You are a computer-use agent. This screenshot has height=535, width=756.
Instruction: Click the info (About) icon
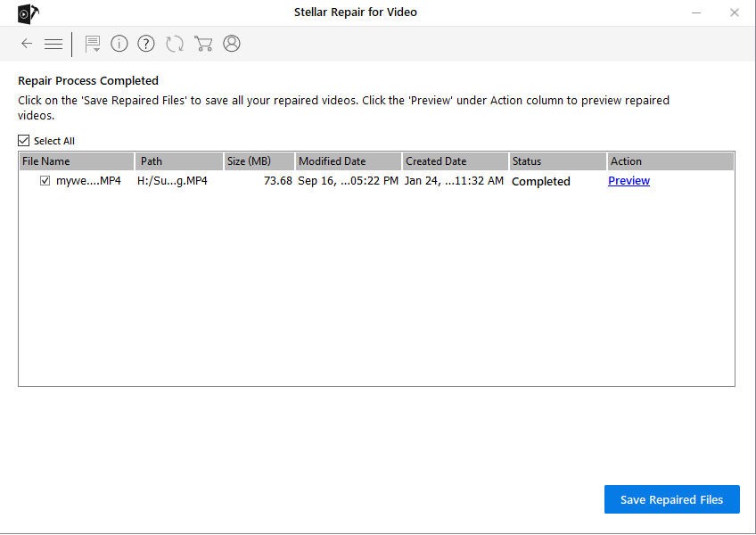[x=119, y=44]
